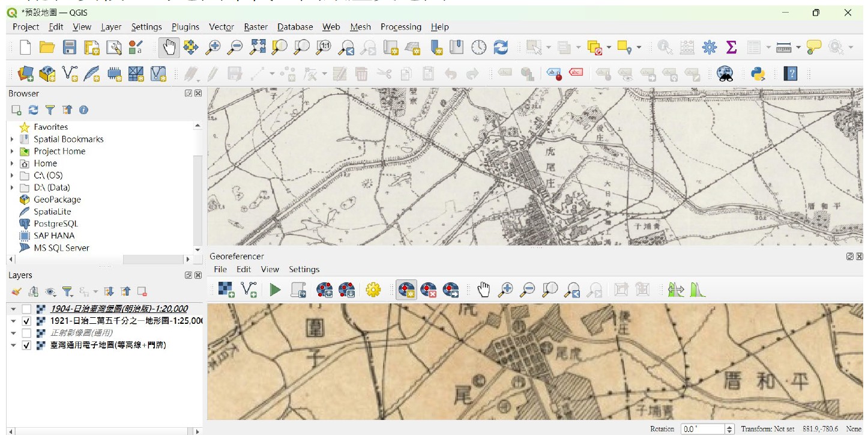
Task: Refresh the Browser panel
Action: point(33,110)
